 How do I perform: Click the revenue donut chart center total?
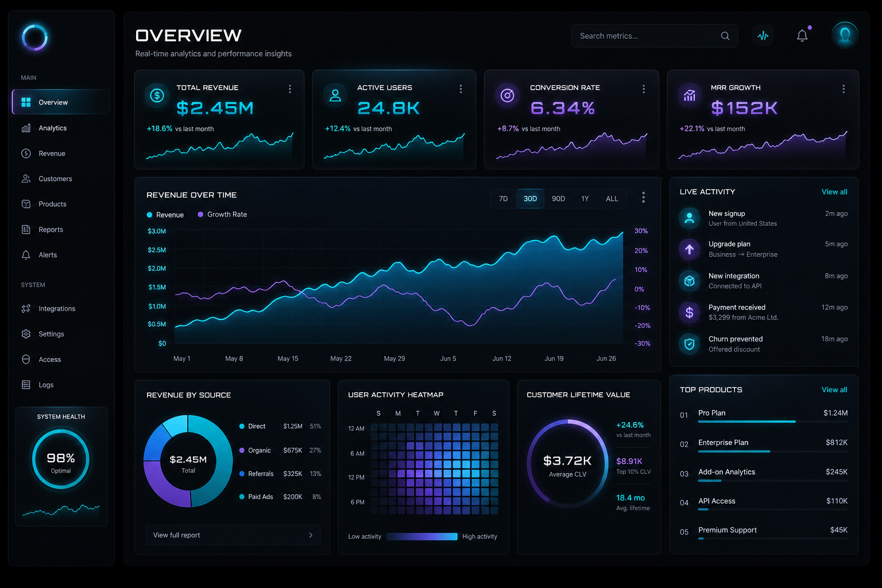(x=188, y=464)
